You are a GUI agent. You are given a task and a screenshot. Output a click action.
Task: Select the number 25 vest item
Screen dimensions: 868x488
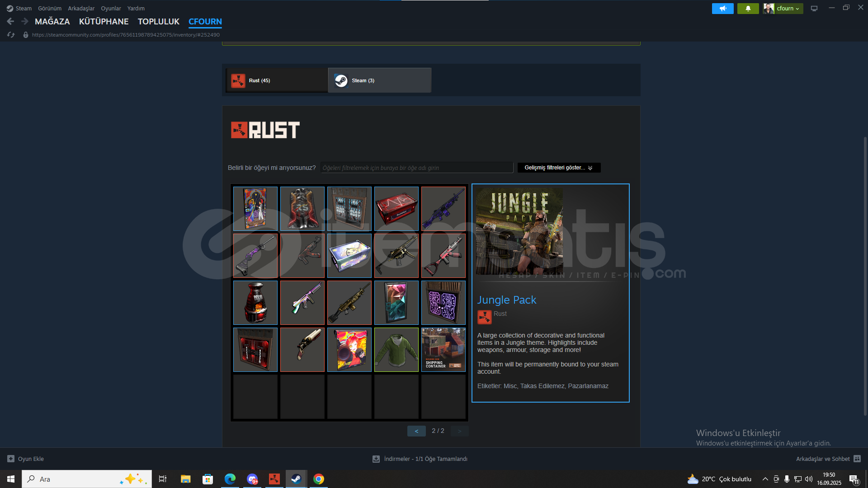(302, 209)
